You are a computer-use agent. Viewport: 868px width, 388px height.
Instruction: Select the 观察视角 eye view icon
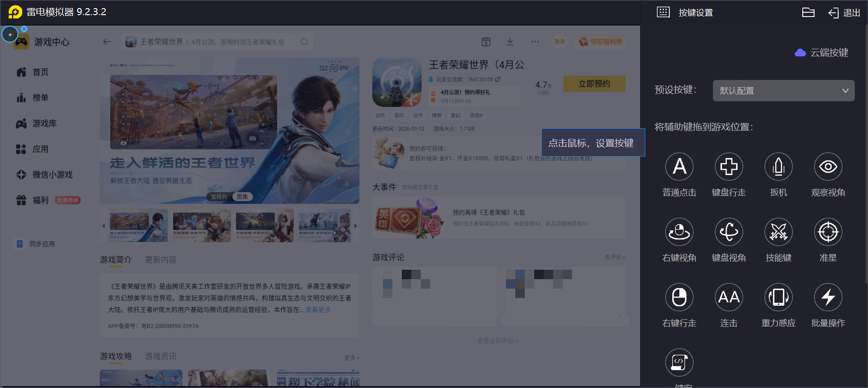click(828, 167)
